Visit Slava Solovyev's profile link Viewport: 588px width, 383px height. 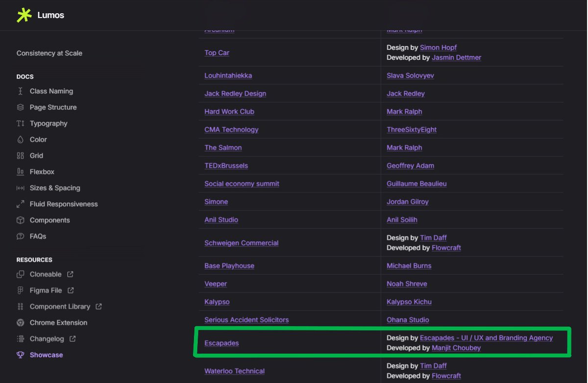click(411, 75)
